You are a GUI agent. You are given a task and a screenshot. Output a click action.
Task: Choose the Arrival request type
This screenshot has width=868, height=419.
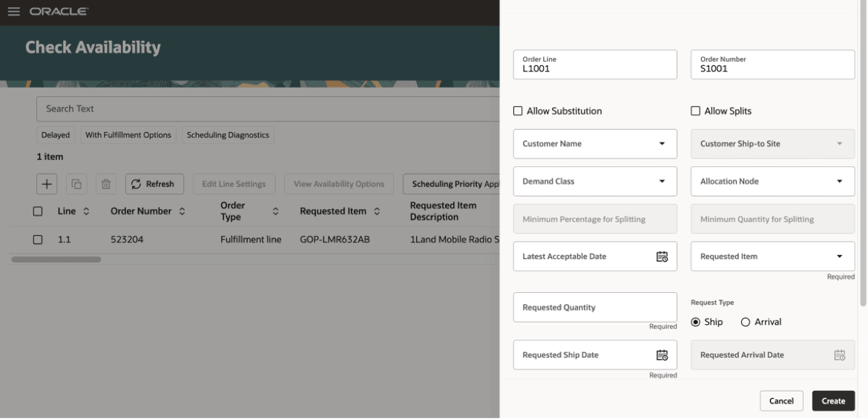pyautogui.click(x=745, y=322)
